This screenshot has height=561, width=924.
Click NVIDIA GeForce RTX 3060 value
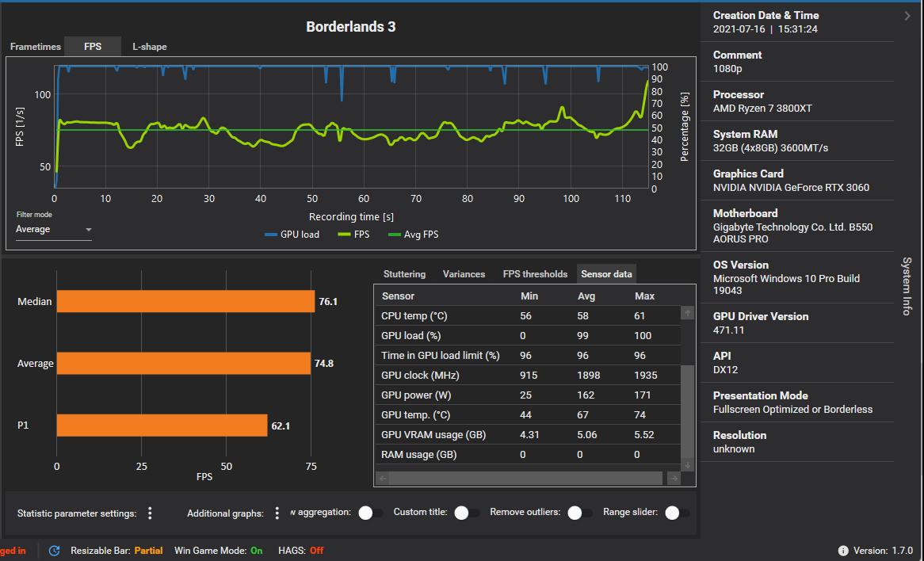pos(791,187)
